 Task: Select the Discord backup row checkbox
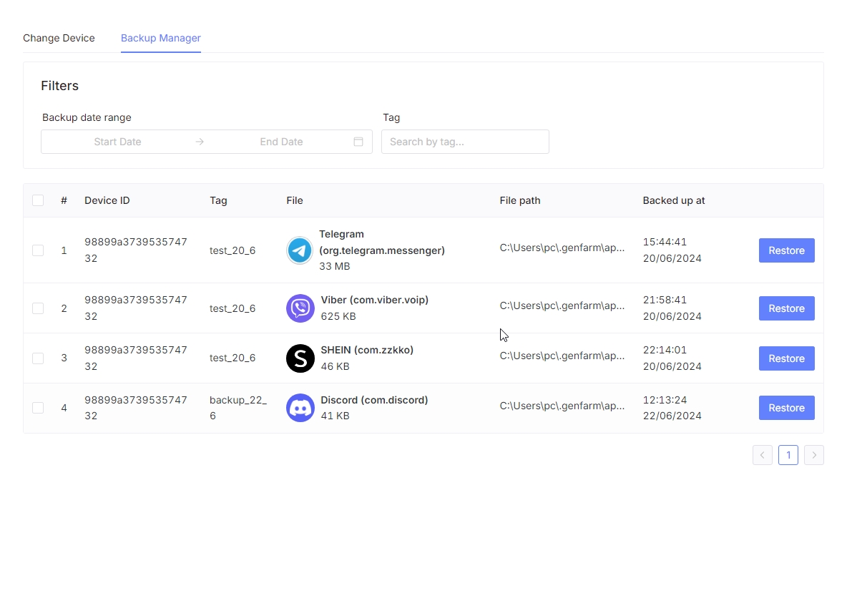click(x=38, y=408)
